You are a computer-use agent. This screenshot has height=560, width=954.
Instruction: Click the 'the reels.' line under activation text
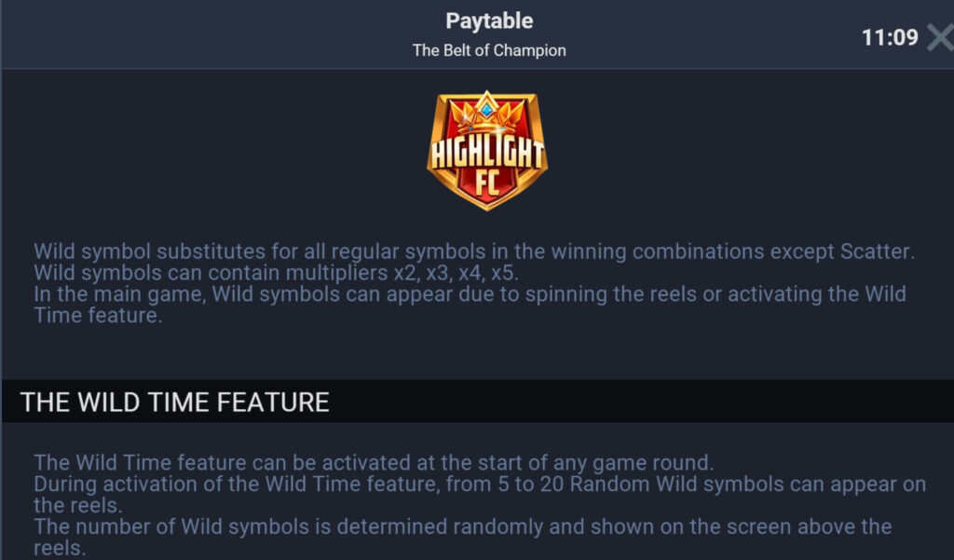coord(78,505)
